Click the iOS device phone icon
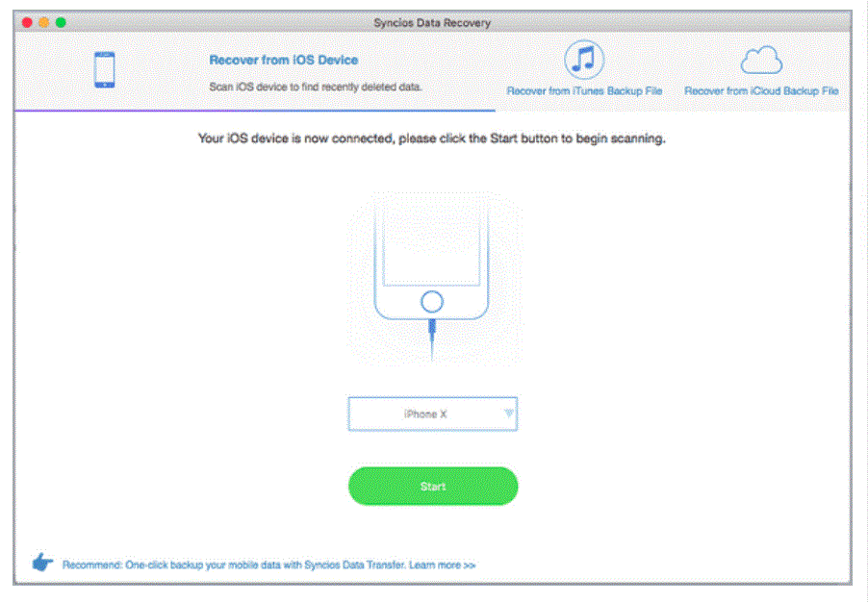868x602 pixels. pyautogui.click(x=104, y=69)
